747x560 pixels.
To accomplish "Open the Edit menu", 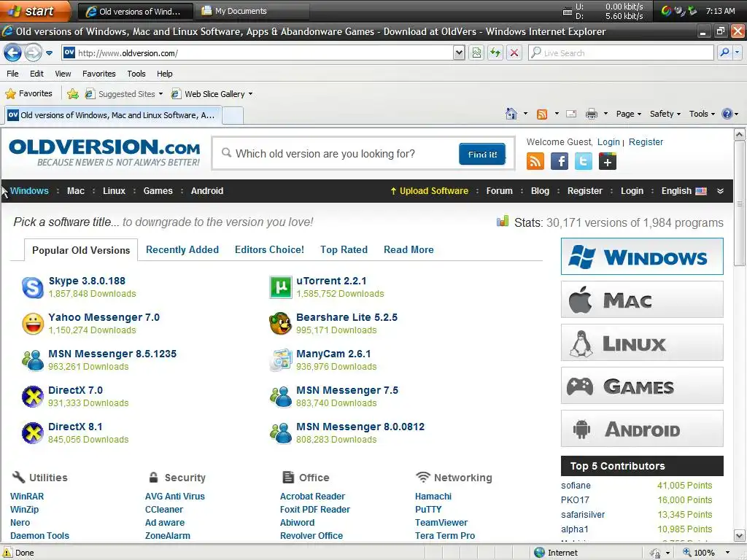I will (x=36, y=74).
